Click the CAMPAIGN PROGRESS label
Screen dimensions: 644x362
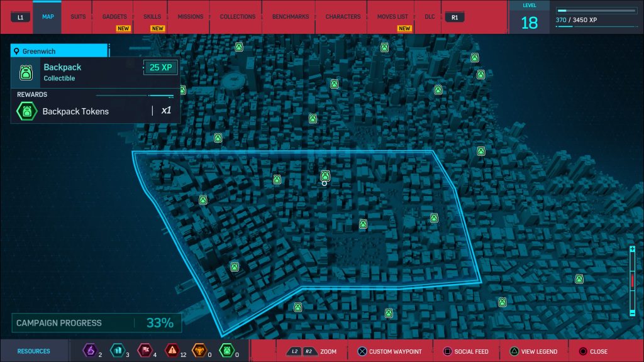(58, 323)
